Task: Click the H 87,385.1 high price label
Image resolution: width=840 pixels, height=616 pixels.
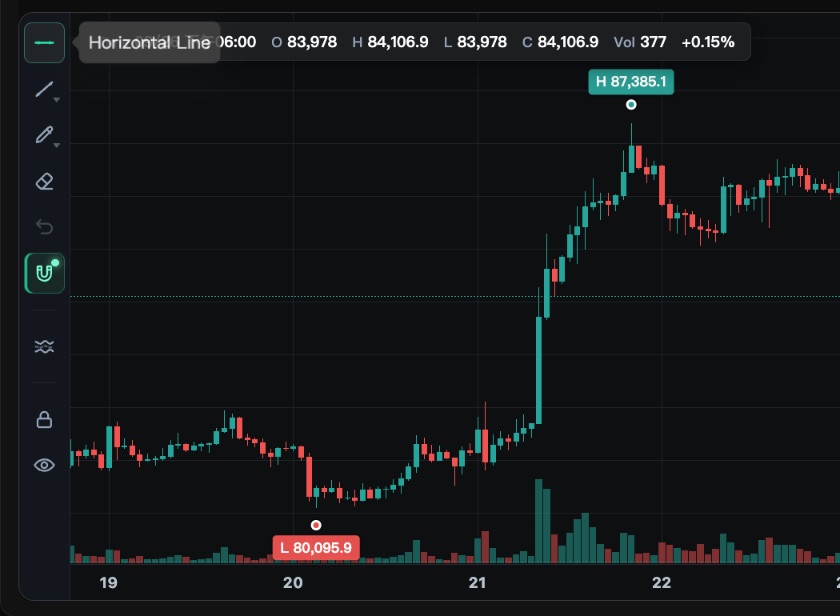Action: [631, 82]
